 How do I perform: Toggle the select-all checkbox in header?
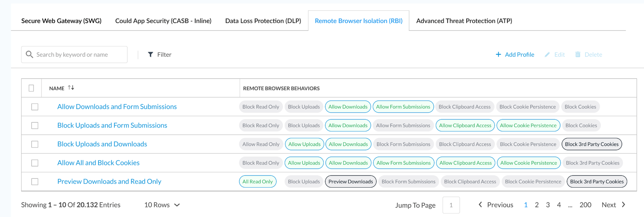click(x=32, y=88)
